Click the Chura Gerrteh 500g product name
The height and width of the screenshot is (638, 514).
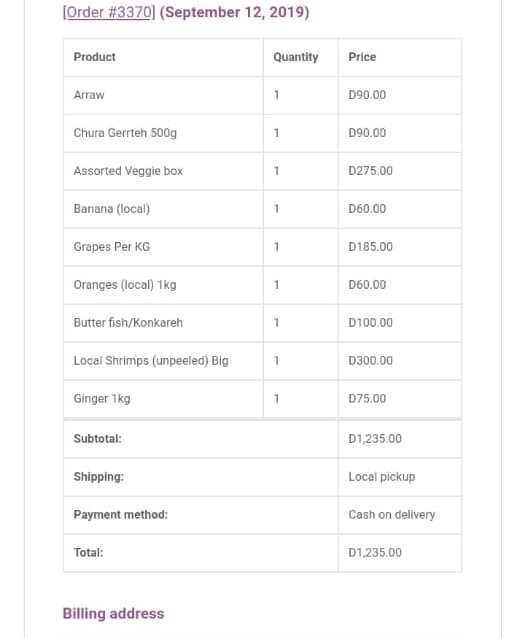pyautogui.click(x=125, y=133)
